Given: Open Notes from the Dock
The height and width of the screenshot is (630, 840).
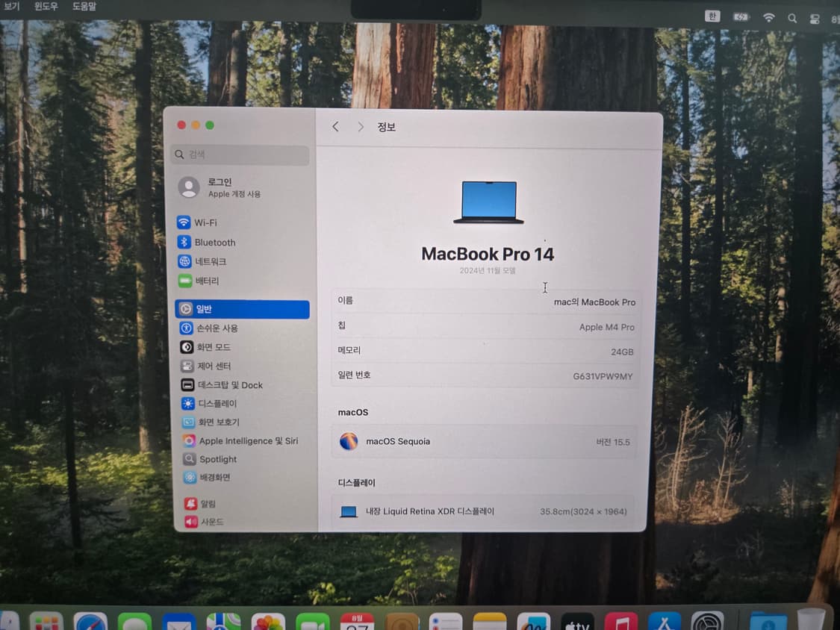Looking at the screenshot, I should click(490, 622).
